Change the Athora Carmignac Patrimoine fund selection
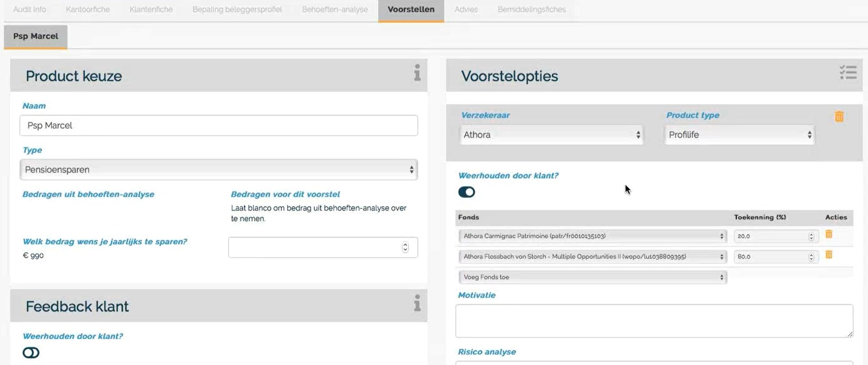868x365 pixels. pyautogui.click(x=592, y=236)
